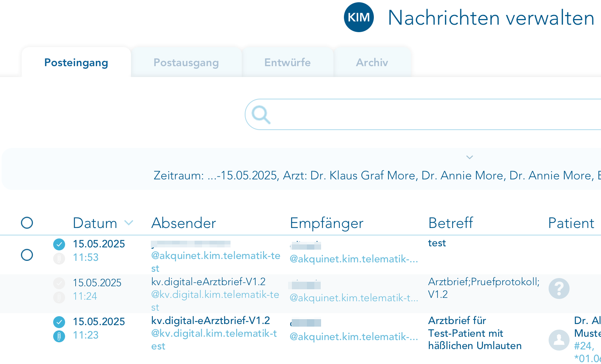The width and height of the screenshot is (601, 364).
Task: Select the 11:53 message row checkbox
Action: click(x=27, y=255)
